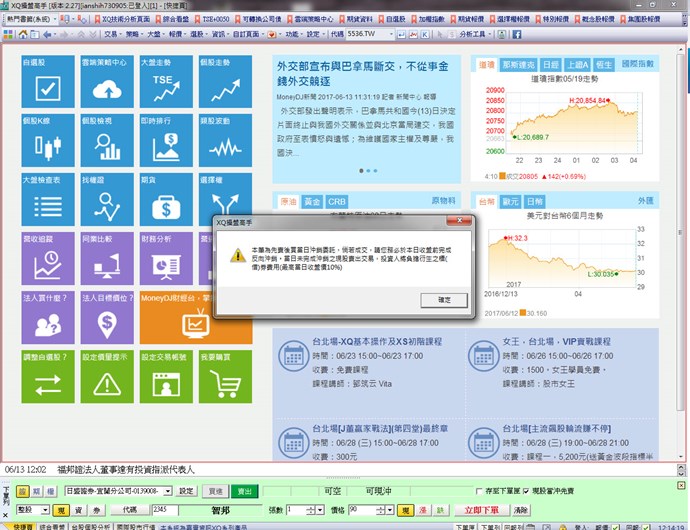The width and height of the screenshot is (690, 530).
Task: Open the 找機器 search tile
Action: [x=107, y=199]
